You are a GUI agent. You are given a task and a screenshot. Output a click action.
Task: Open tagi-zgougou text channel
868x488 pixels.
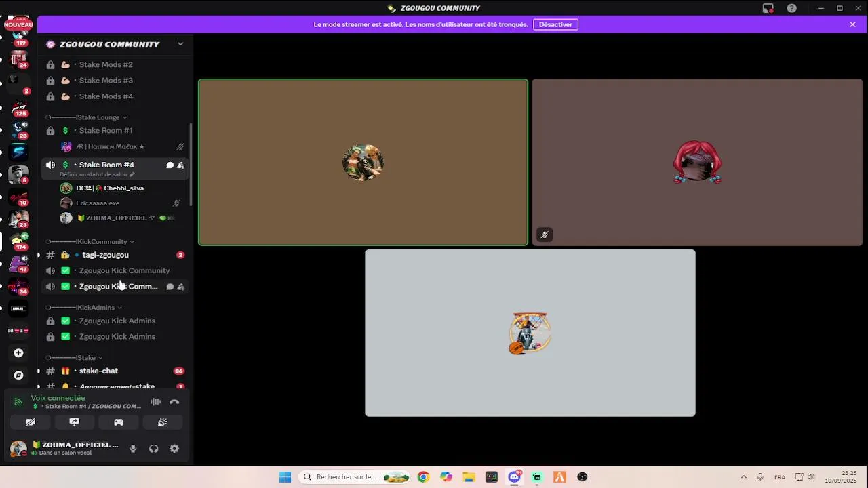click(x=115, y=255)
